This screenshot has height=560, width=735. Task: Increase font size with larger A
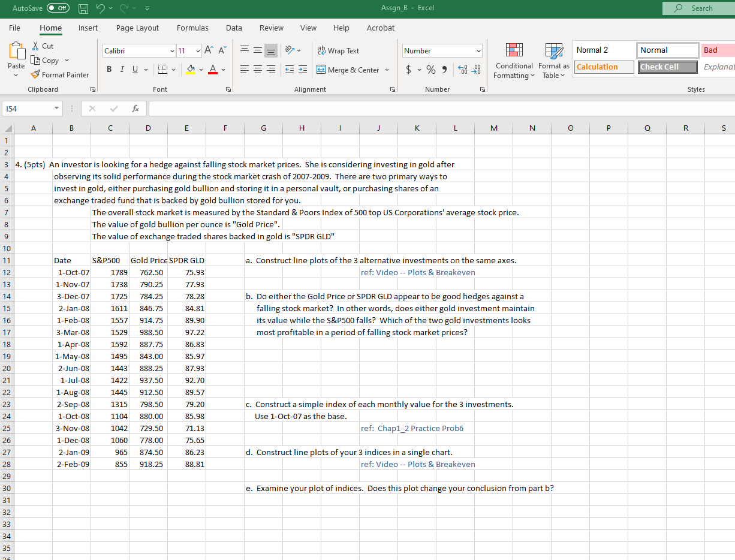pos(210,51)
